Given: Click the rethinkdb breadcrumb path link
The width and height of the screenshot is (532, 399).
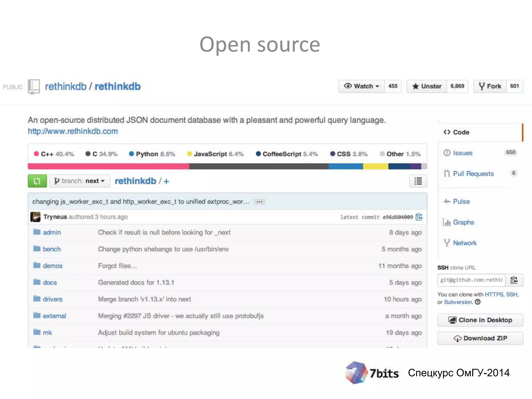Looking at the screenshot, I should tap(135, 181).
